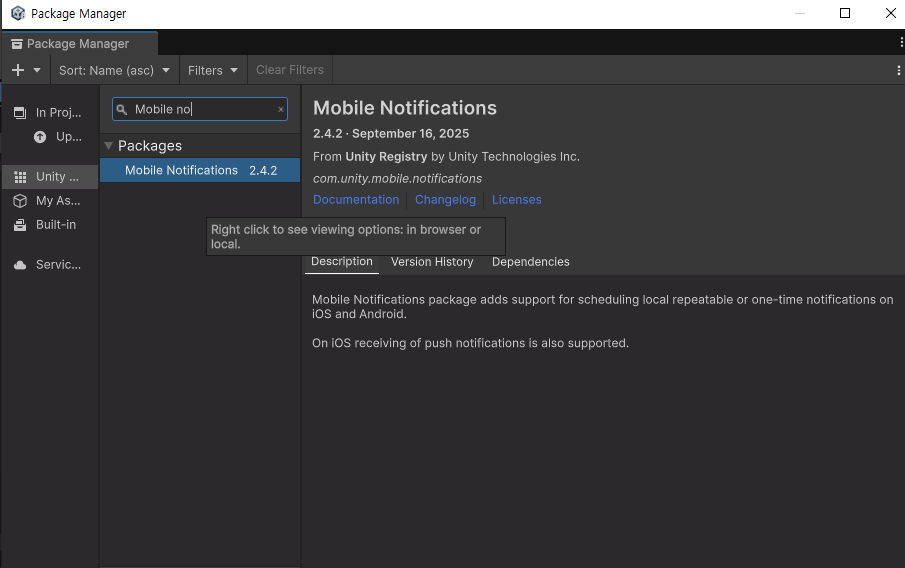The width and height of the screenshot is (905, 568).
Task: Select Mobile Notifications 2.4.2 package row
Action: (x=200, y=170)
